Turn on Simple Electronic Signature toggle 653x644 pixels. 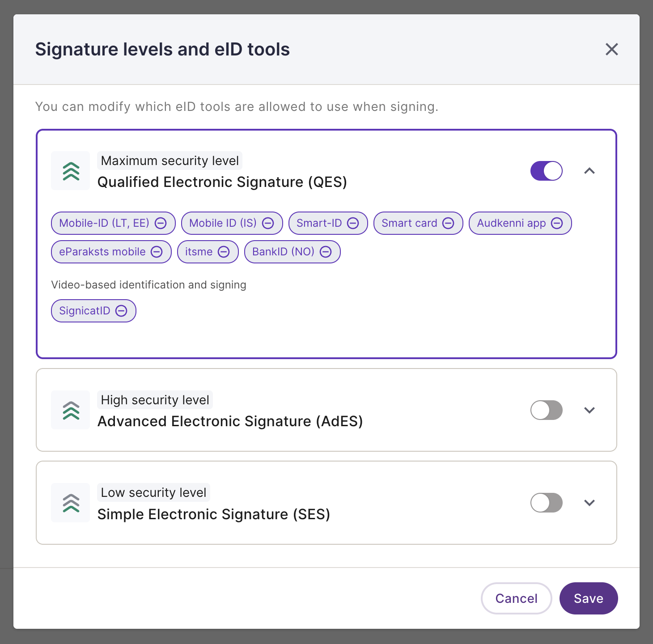point(546,503)
